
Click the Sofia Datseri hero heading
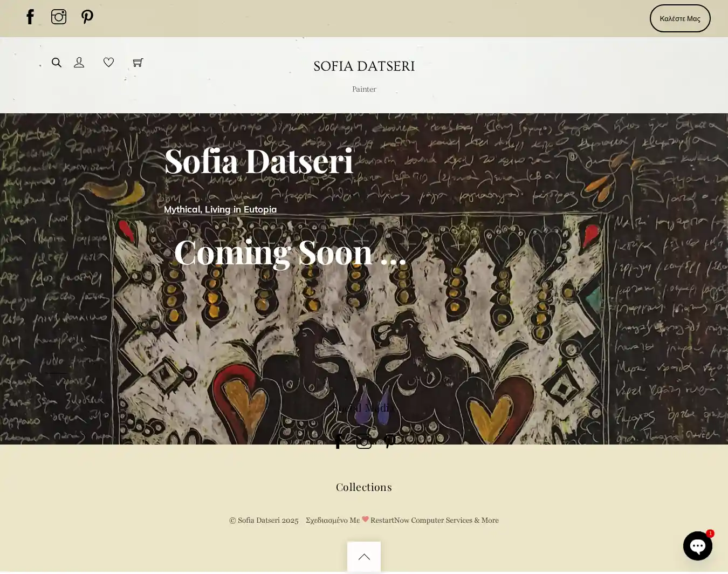tap(259, 161)
